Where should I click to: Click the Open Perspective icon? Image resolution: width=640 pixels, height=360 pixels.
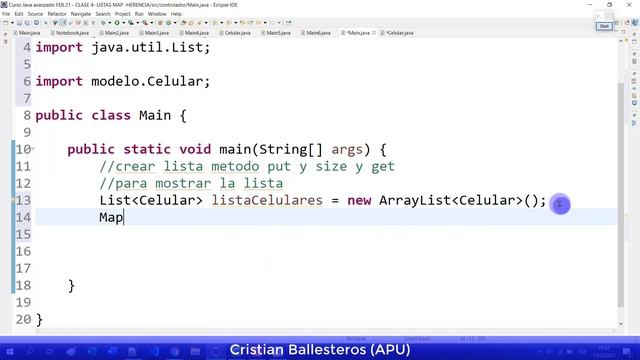627,23
